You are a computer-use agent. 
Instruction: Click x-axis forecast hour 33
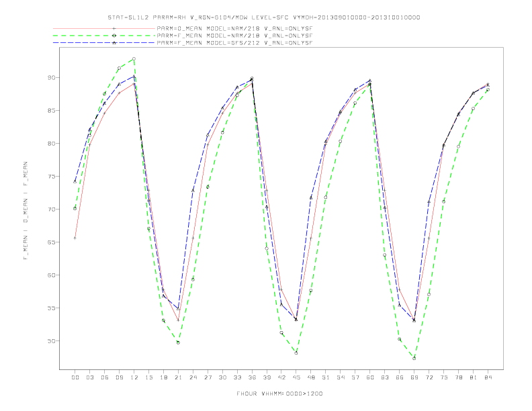pos(238,377)
